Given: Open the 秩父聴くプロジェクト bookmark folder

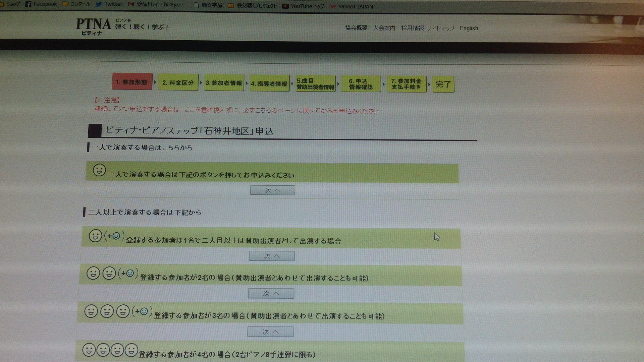Looking at the screenshot, I should tap(252, 6).
